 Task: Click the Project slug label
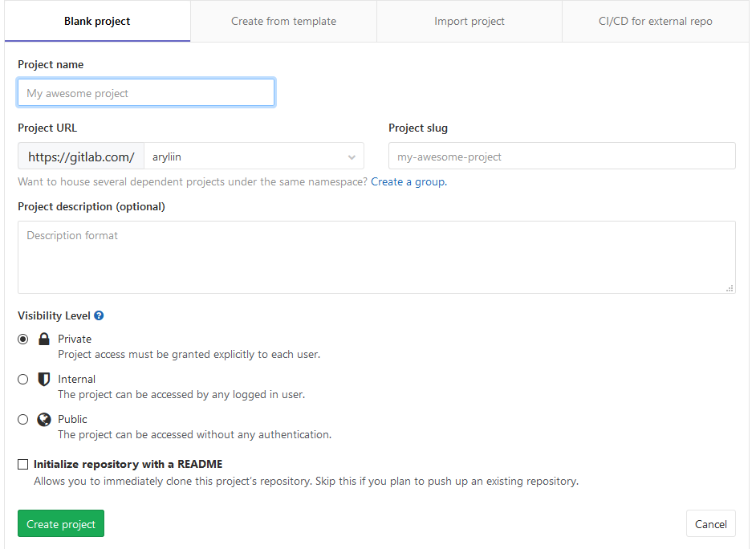(418, 128)
